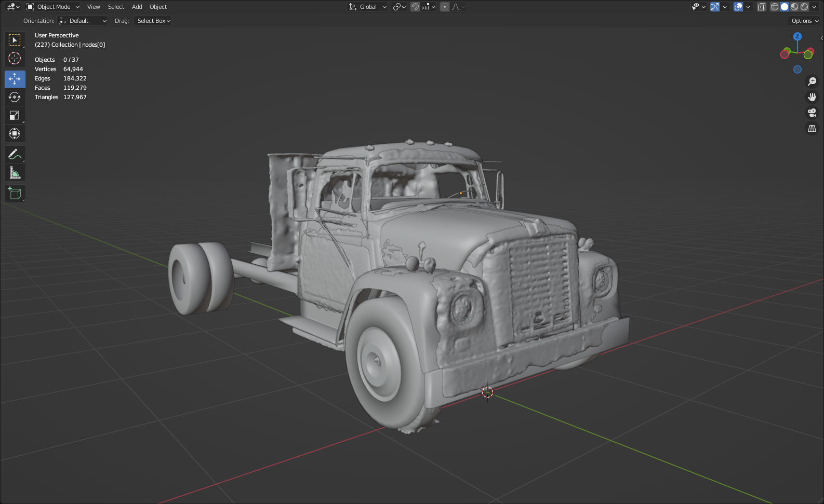Image resolution: width=824 pixels, height=504 pixels.
Task: Activate the Rotate tool
Action: 15,97
